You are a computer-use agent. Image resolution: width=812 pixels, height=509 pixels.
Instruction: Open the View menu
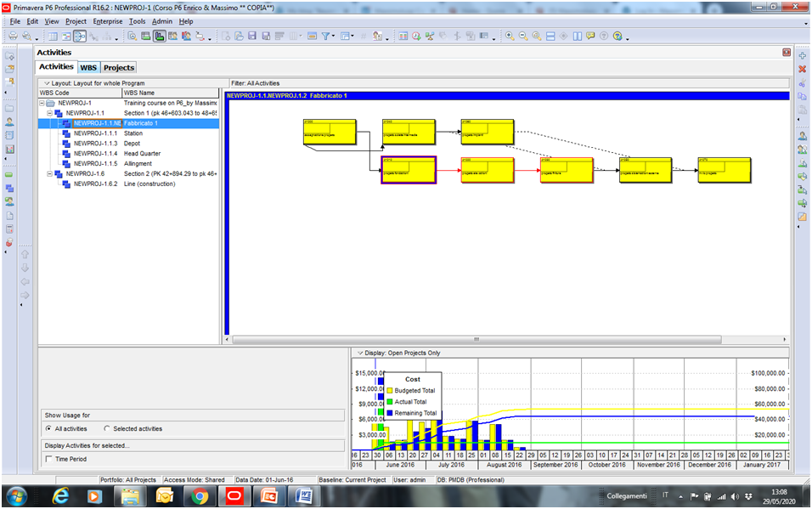pos(52,21)
